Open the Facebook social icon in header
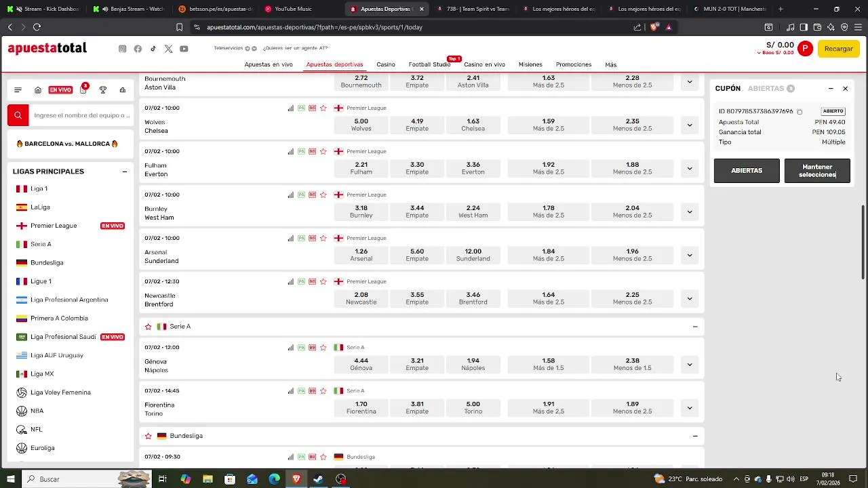 [138, 49]
